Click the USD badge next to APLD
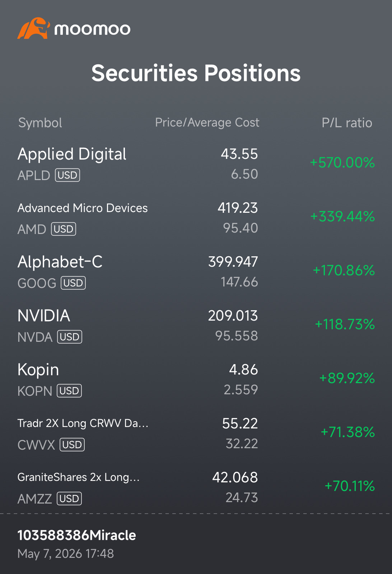 67,175
